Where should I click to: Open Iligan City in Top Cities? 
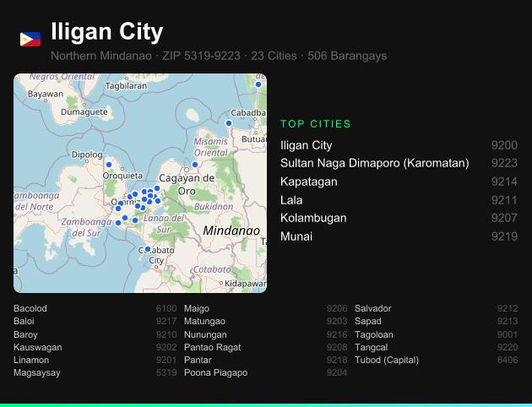click(x=399, y=145)
